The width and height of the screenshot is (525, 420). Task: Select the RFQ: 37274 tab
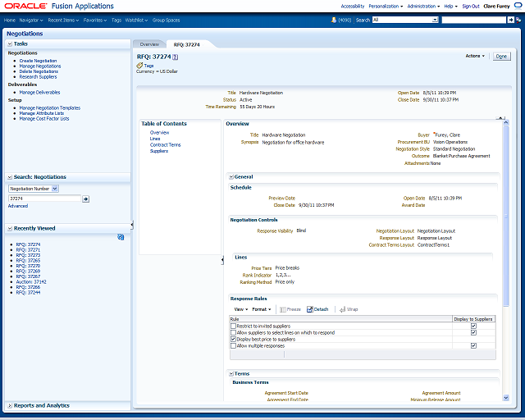pos(186,44)
